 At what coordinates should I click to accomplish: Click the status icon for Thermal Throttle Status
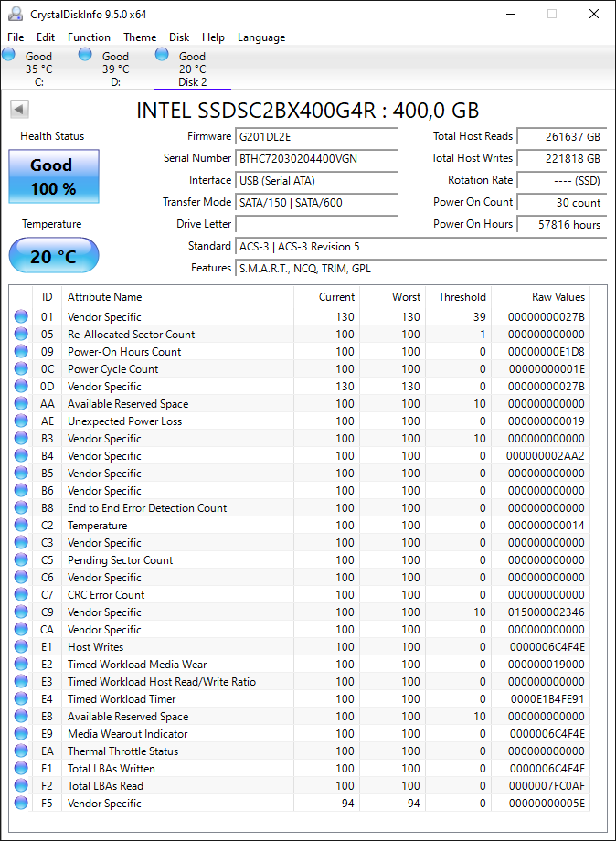point(21,751)
